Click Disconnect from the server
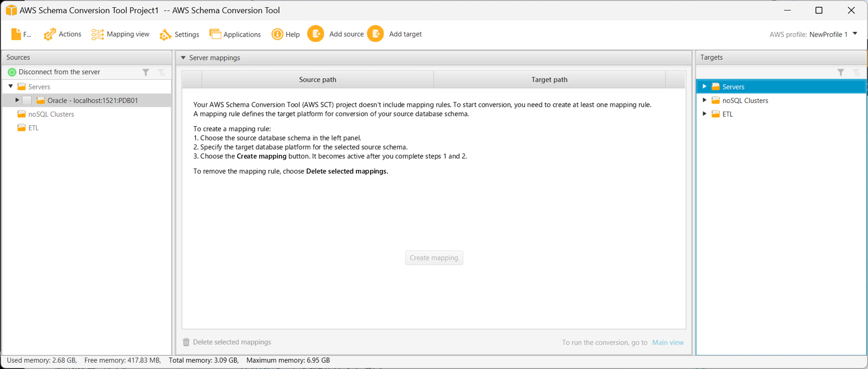The width and height of the screenshot is (868, 369). tap(59, 72)
